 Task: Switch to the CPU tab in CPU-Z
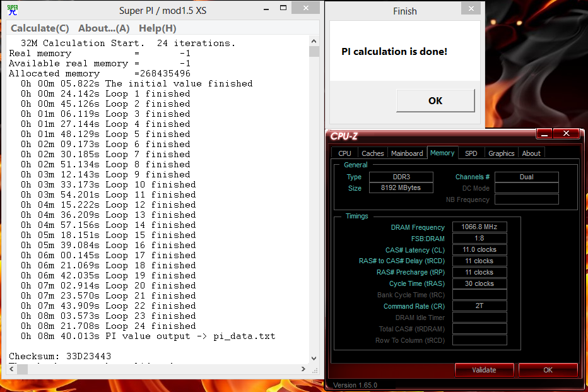pos(344,153)
